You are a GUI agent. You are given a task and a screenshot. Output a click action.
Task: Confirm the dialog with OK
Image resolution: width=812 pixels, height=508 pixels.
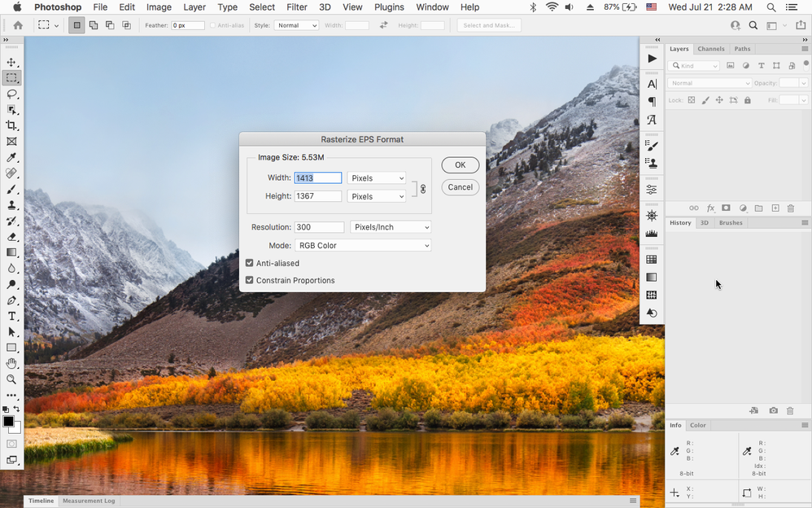(x=461, y=164)
